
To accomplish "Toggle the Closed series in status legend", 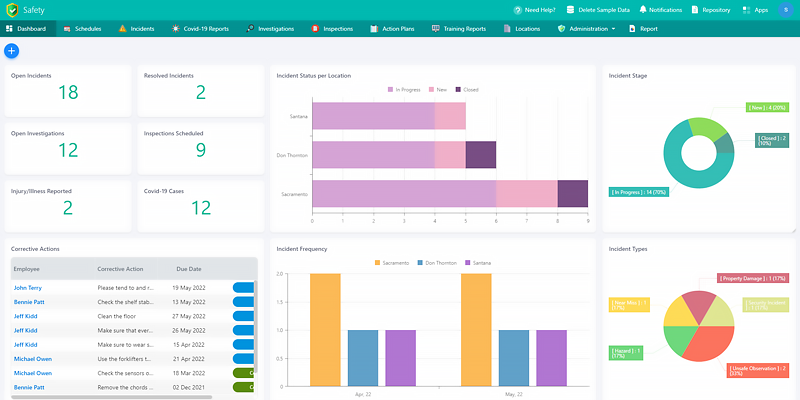I will click(x=465, y=89).
